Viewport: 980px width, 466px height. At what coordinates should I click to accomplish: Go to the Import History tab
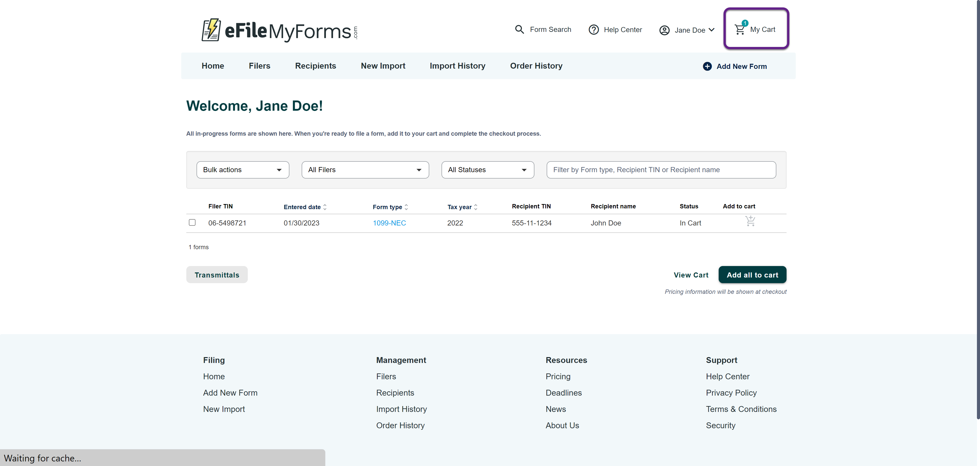[457, 66]
